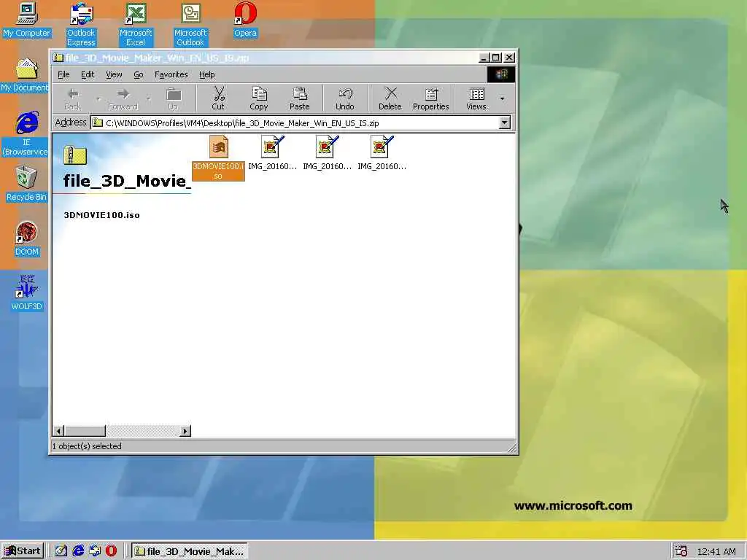Click the Delete toolbar button
This screenshot has width=747, height=560.
coord(390,98)
